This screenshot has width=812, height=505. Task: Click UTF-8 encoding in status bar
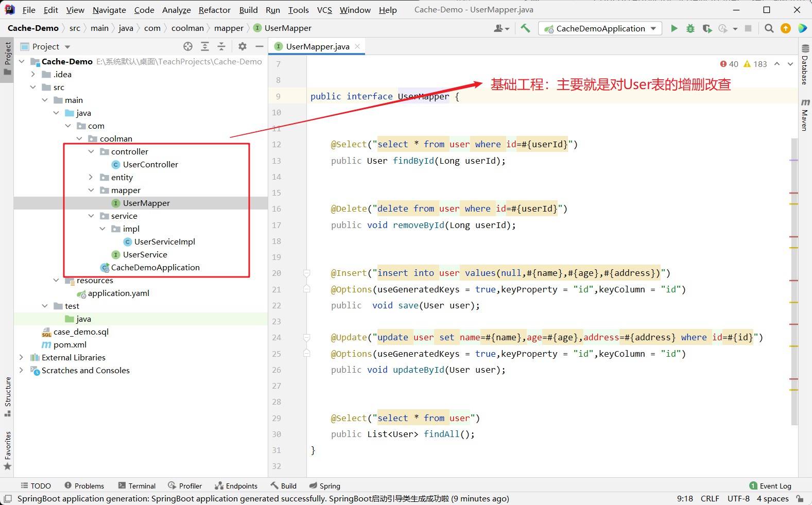[738, 498]
